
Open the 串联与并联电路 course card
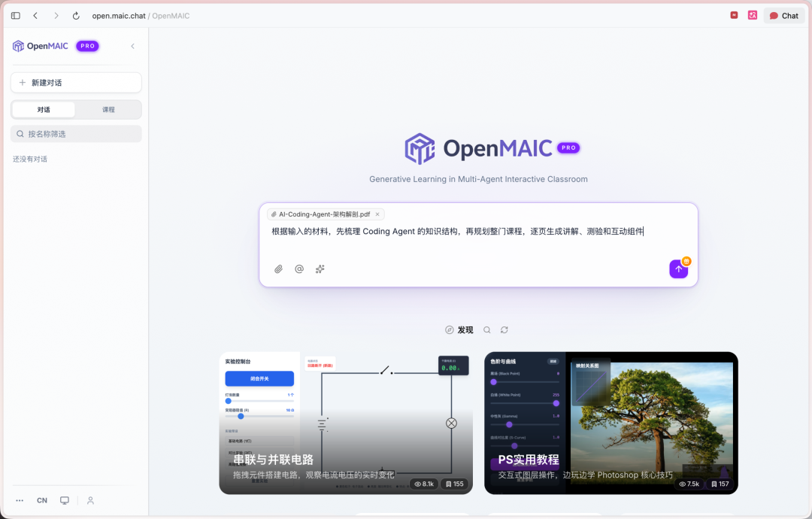click(346, 423)
